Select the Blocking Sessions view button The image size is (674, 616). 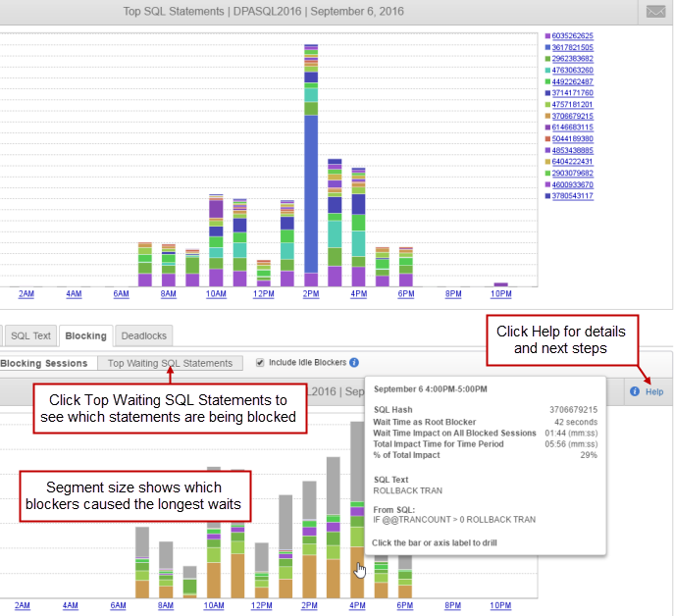[44, 363]
